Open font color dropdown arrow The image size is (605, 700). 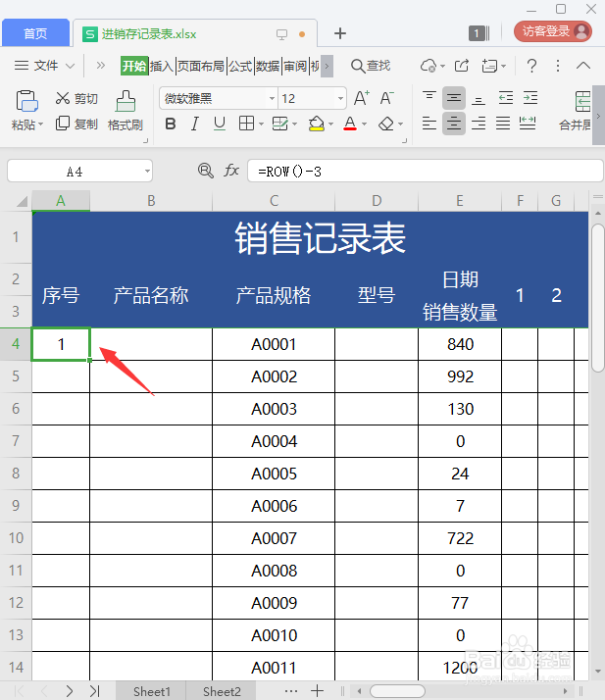365,125
